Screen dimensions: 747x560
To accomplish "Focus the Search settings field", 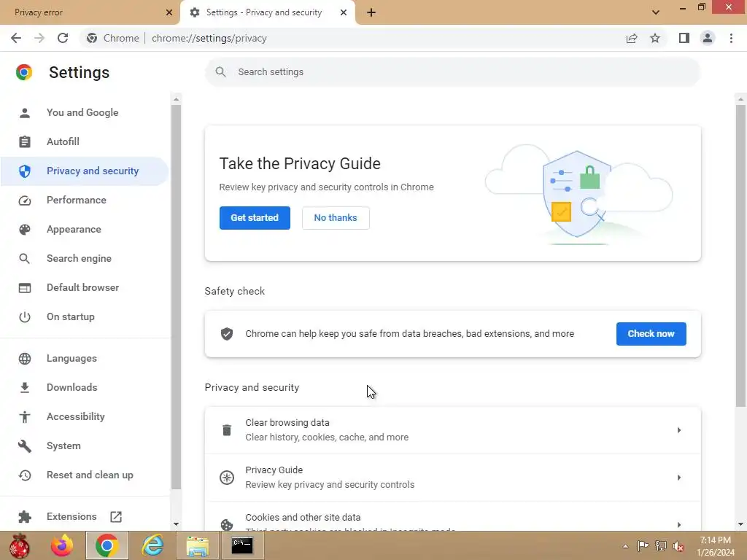I will pyautogui.click(x=452, y=72).
